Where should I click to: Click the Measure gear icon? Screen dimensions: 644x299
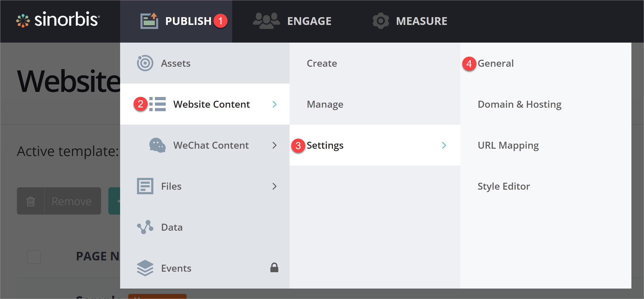381,21
